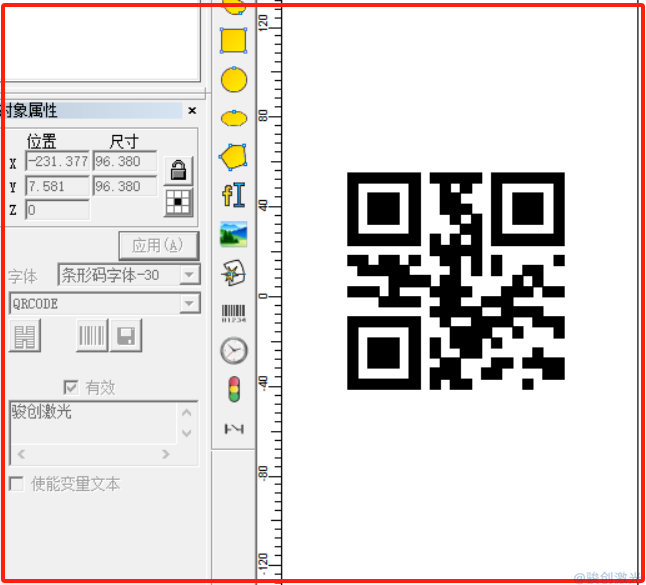The width and height of the screenshot is (646, 585).
Task: Enable the 使能变量文本 checkbox
Action: 16,484
